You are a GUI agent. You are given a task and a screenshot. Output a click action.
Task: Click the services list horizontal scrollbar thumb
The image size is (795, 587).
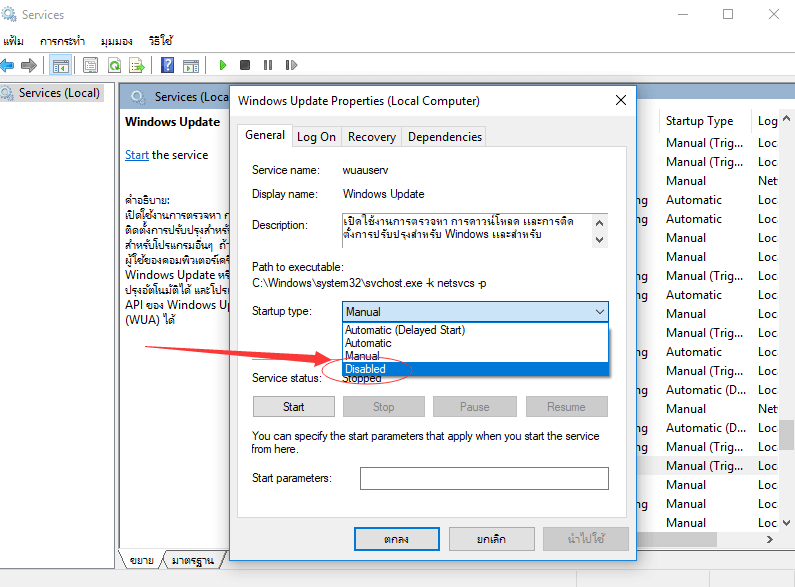pyautogui.click(x=677, y=539)
